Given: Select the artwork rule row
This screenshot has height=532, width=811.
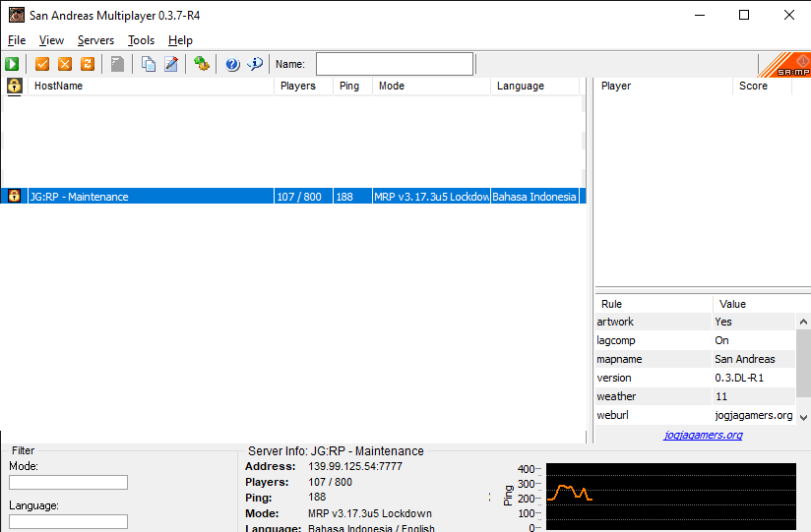Looking at the screenshot, I should (695, 322).
